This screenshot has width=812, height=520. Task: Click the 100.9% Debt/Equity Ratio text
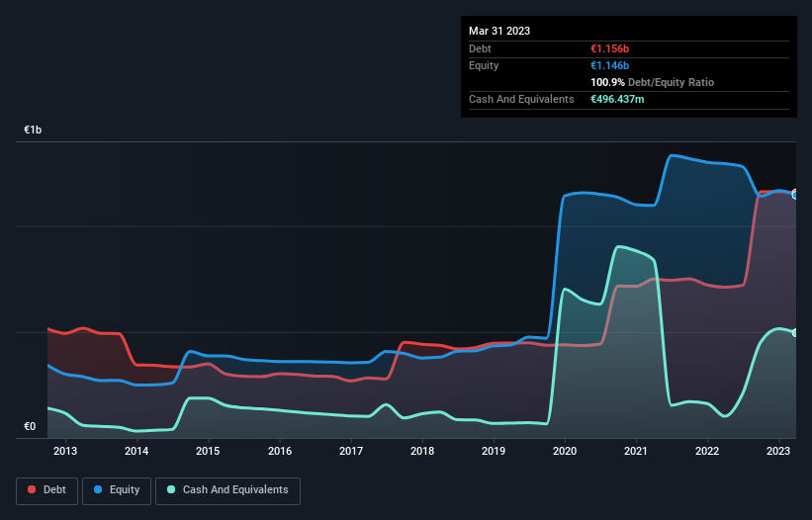click(652, 82)
